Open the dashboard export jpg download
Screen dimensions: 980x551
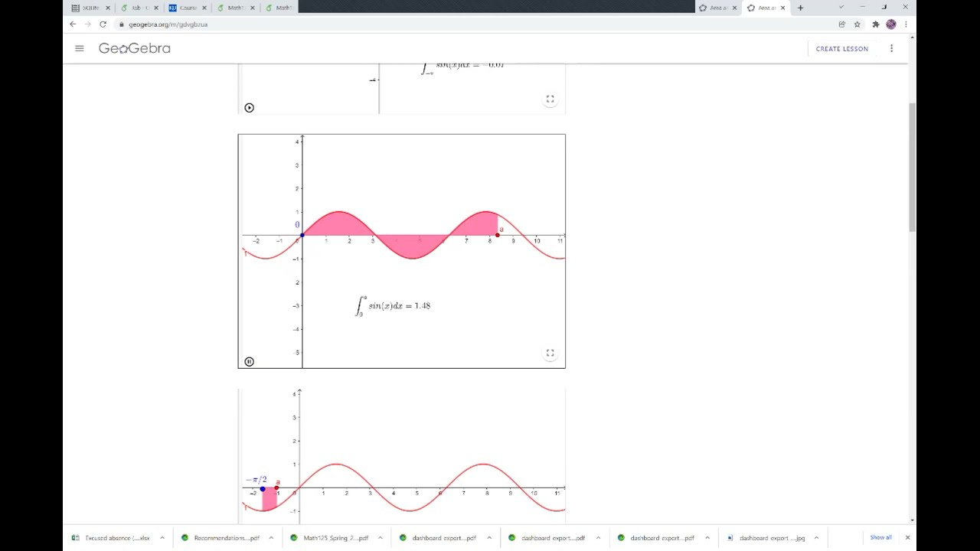(x=766, y=538)
